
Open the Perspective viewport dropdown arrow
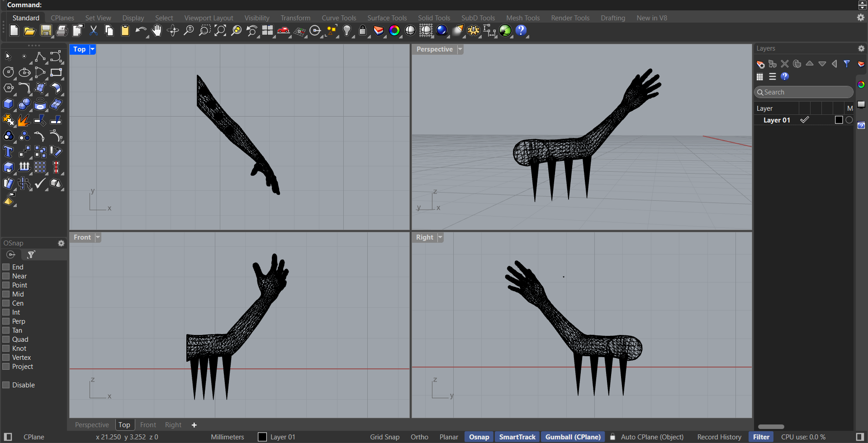[x=460, y=49]
